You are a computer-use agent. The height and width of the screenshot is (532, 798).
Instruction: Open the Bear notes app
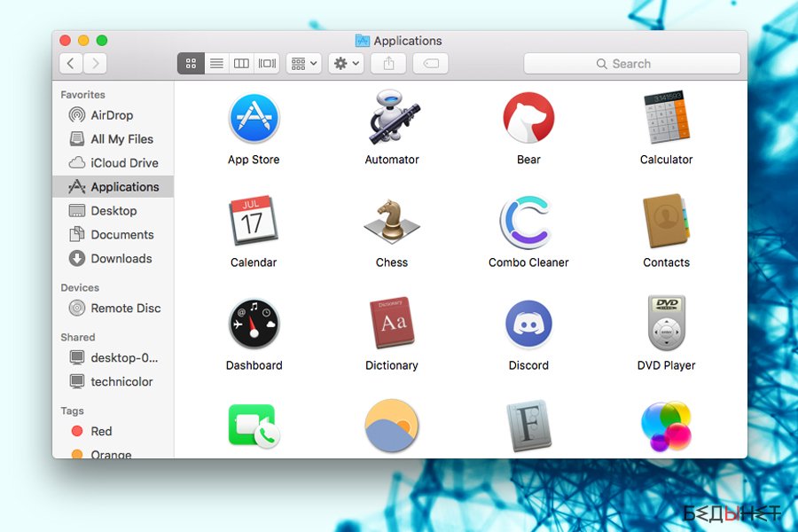528,118
